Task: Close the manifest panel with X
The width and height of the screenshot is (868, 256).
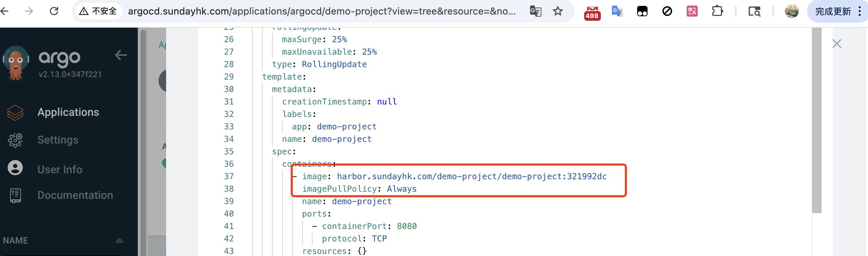Action: 837,44
